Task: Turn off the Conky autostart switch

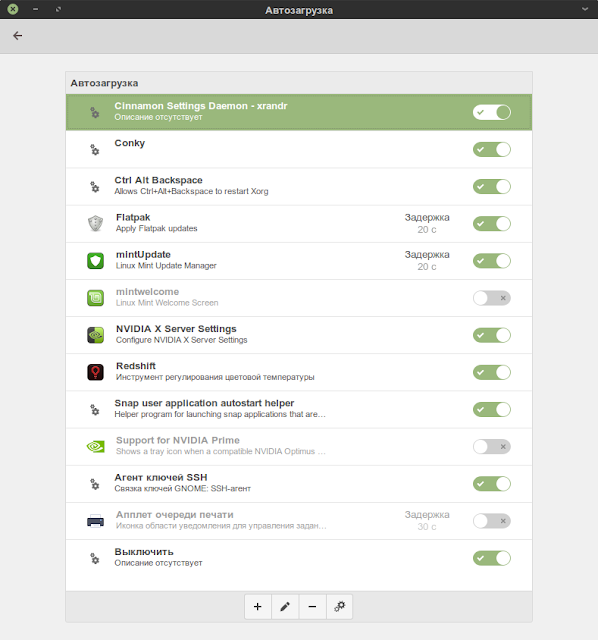Action: pyautogui.click(x=492, y=149)
